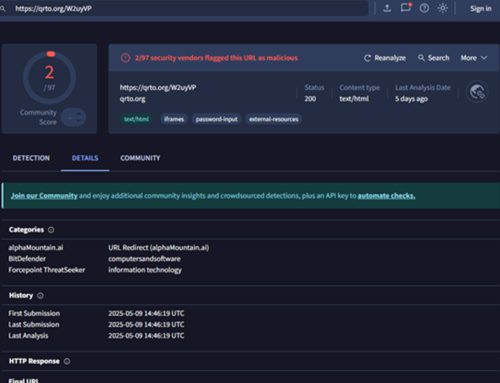Screen dimensions: 500x383
Task: Click the Forcepoint ThreatSeeker vendor name
Action: (47, 270)
